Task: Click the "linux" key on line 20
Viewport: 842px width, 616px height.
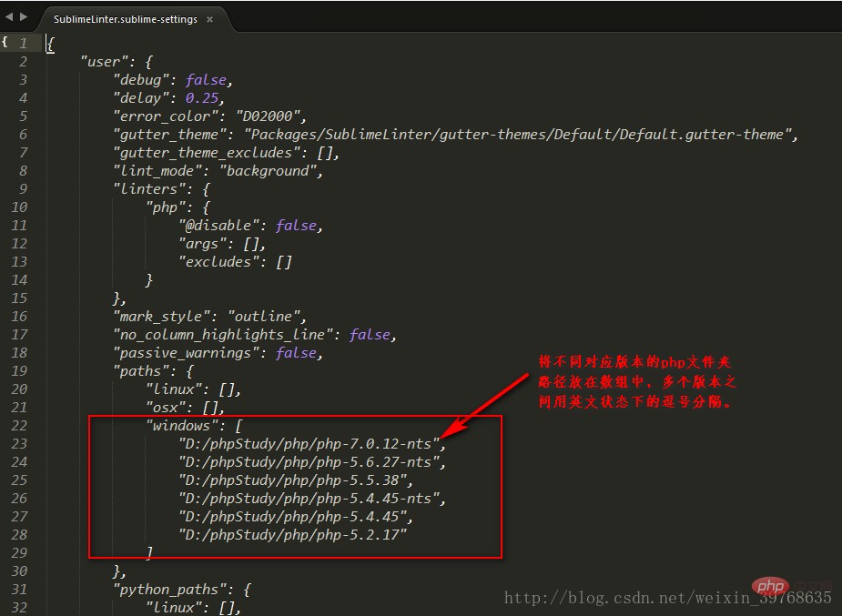Action: (174, 389)
